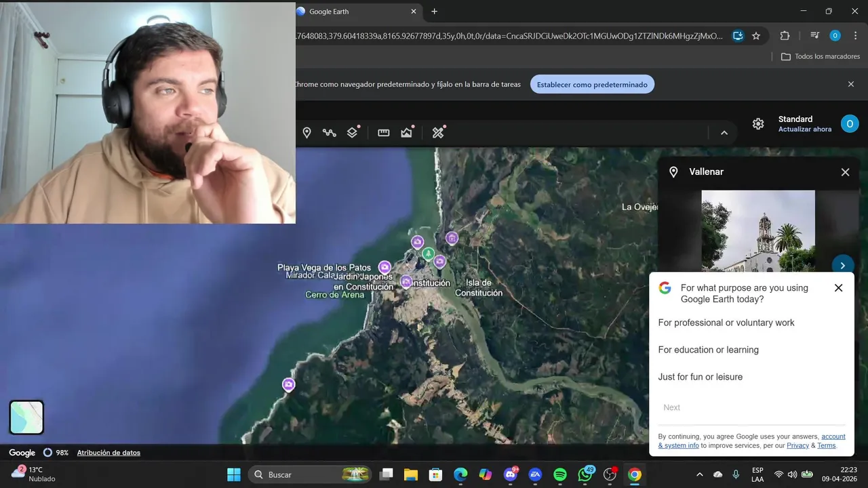Click the 98% loading indicator
Viewport: 868px width, 488px height.
56,453
